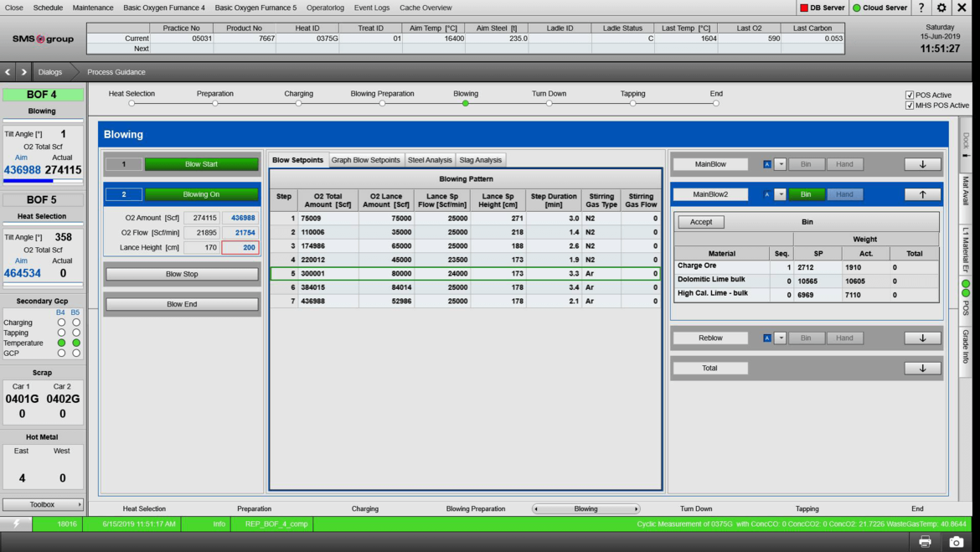
Task: Open Basic Oxygen Furnance 5 menu
Action: pyautogui.click(x=255, y=8)
